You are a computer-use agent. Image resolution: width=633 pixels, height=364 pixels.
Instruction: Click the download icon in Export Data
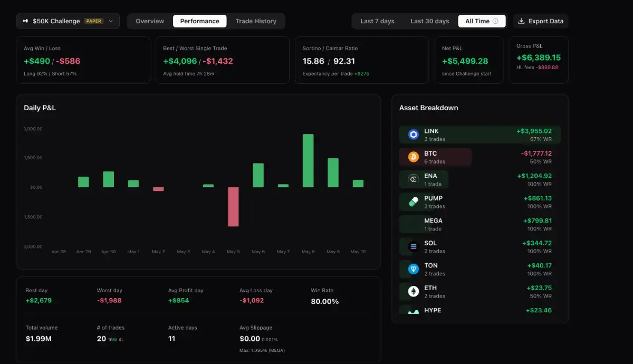tap(521, 21)
